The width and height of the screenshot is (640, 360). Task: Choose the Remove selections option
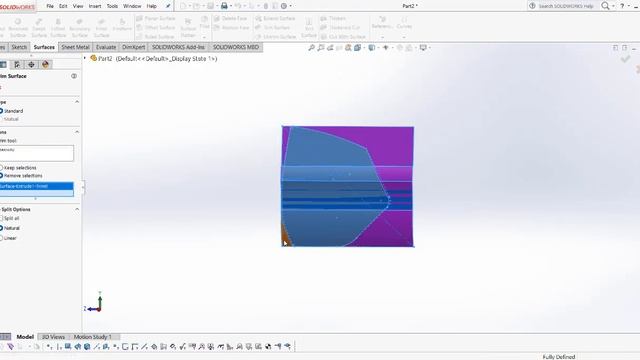click(21, 176)
